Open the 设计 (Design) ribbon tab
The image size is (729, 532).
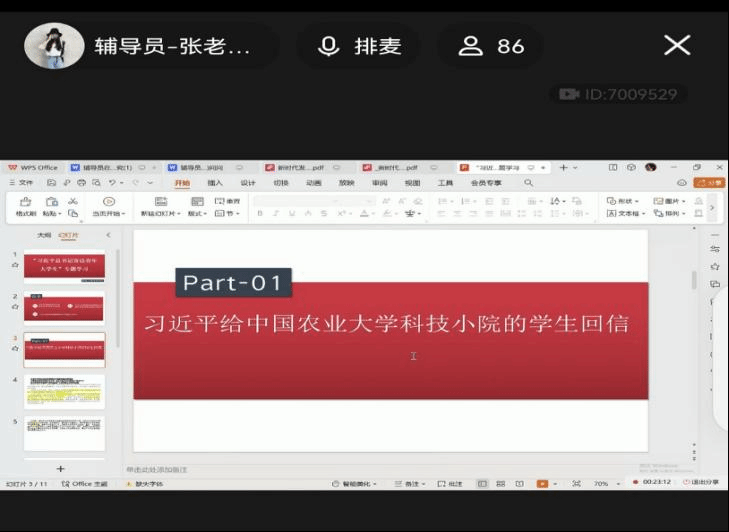[248, 183]
